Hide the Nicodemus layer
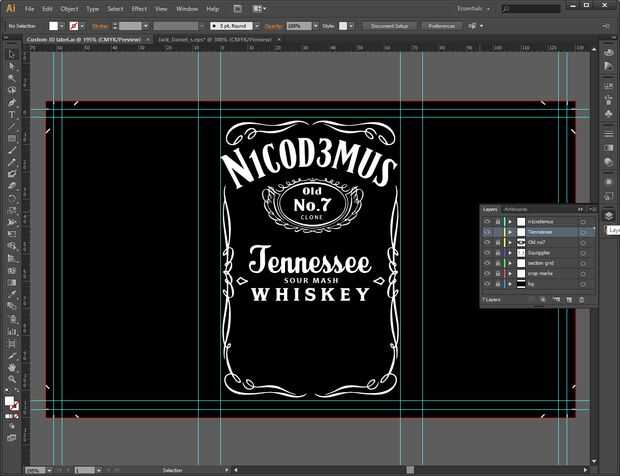Screen dimensions: 620x476 [487, 222]
